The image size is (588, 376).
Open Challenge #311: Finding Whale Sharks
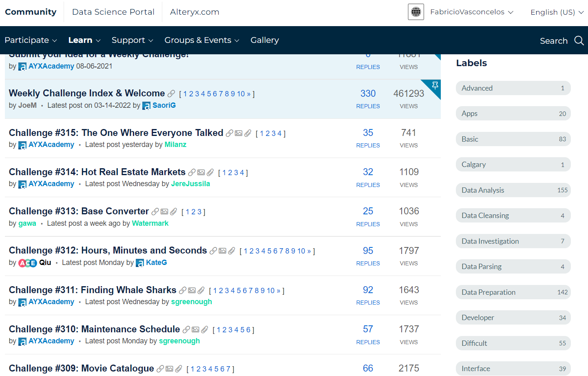click(x=93, y=290)
